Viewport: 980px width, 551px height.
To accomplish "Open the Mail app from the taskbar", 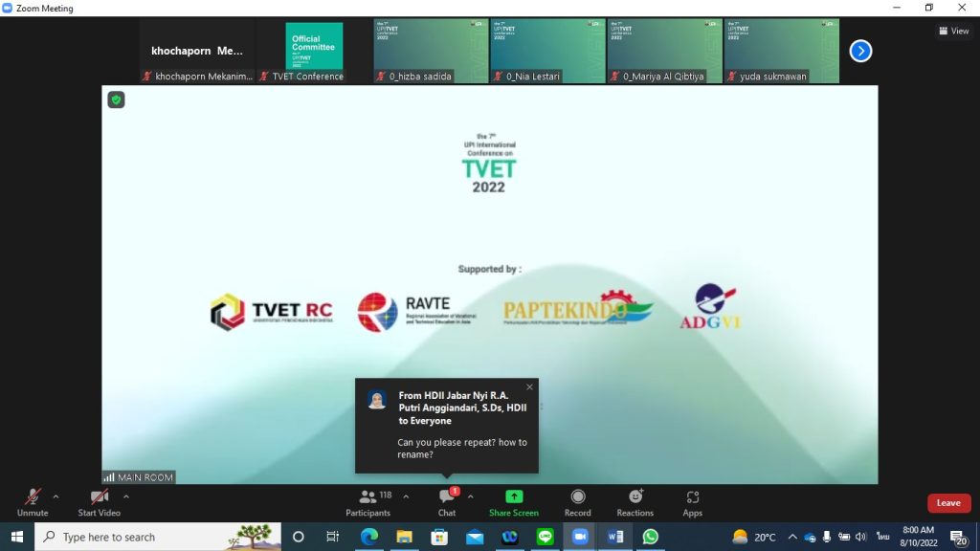I will point(475,537).
